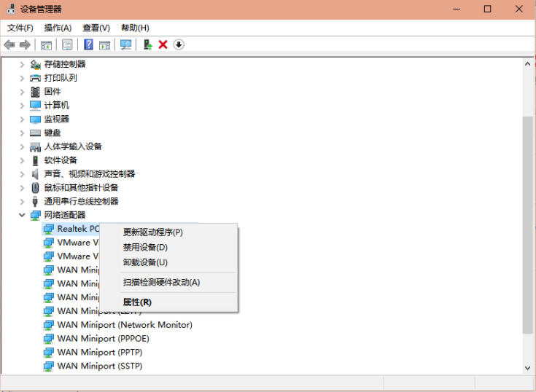536x392 pixels.
Task: Select the 键盘 category label
Action: 53,133
